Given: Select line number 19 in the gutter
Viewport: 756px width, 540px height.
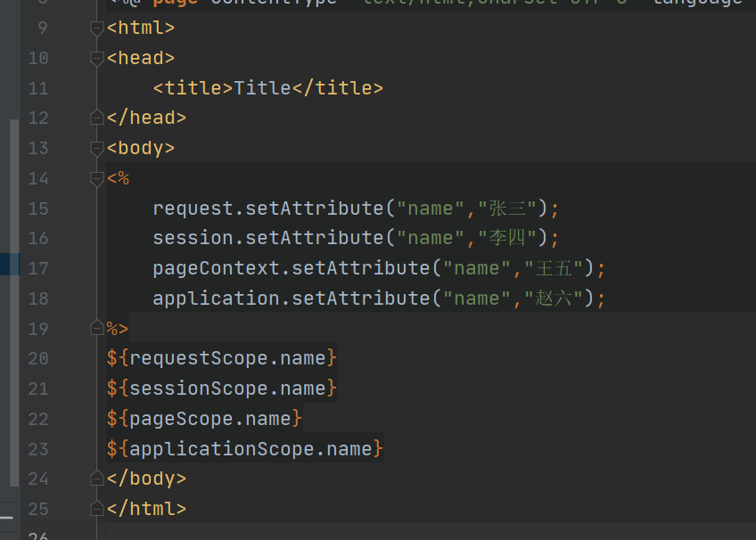Looking at the screenshot, I should [x=38, y=329].
